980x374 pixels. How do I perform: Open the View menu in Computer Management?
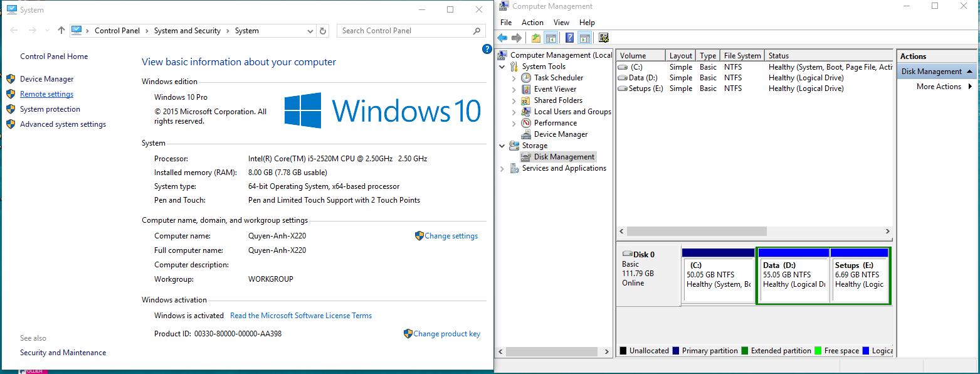[561, 23]
